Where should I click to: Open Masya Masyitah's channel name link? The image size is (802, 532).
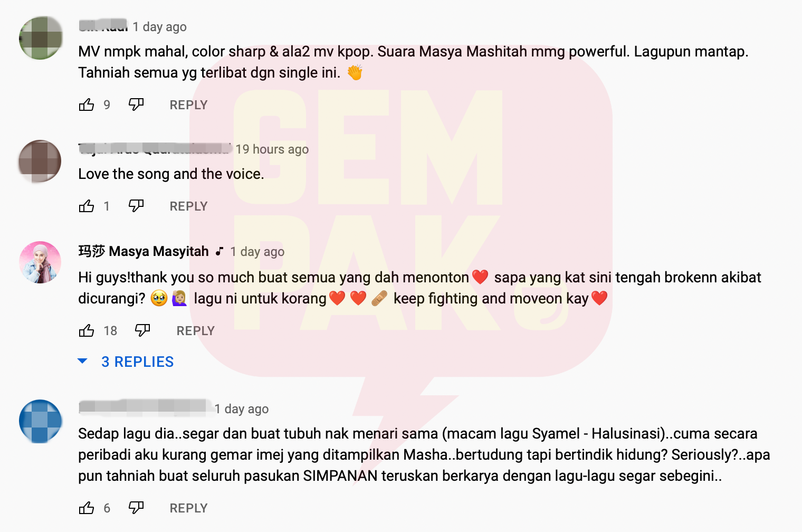tap(144, 251)
